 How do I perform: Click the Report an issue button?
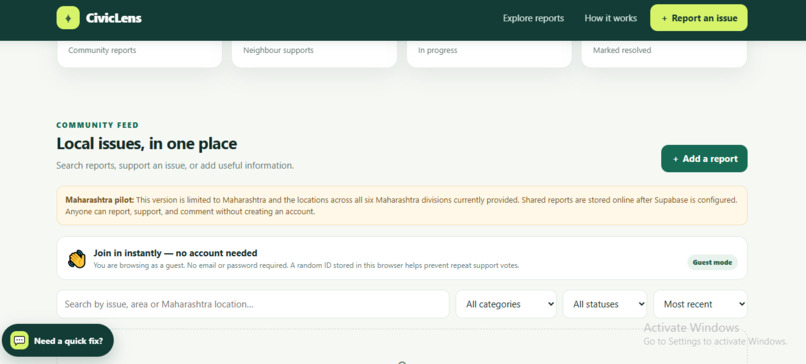coord(699,18)
